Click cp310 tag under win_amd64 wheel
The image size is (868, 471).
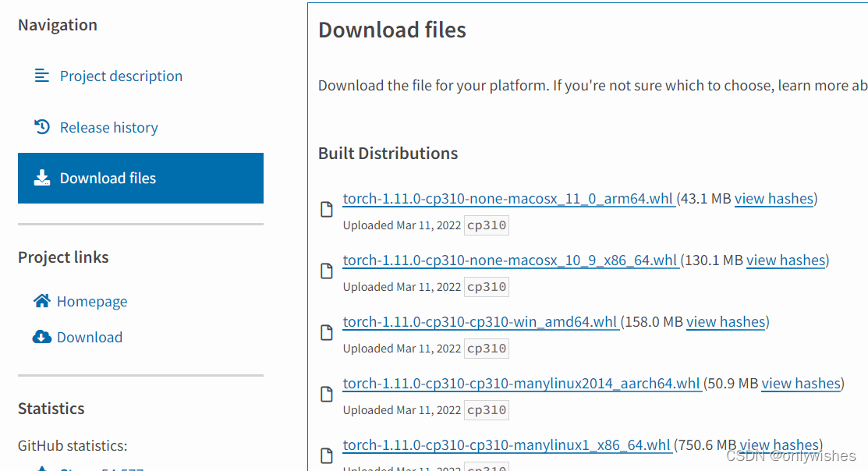487,348
